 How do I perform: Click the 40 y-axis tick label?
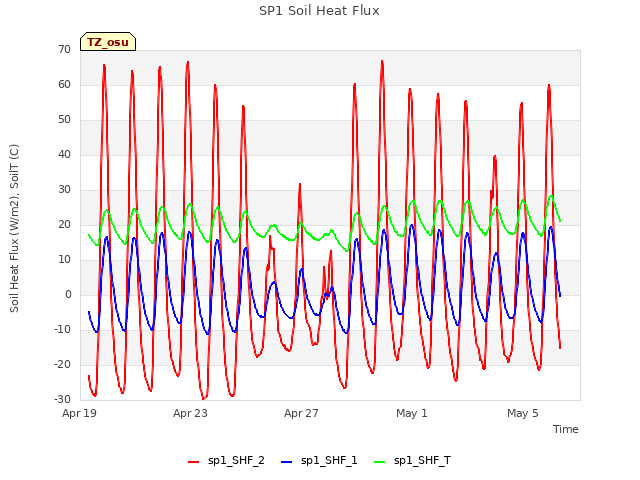point(64,155)
